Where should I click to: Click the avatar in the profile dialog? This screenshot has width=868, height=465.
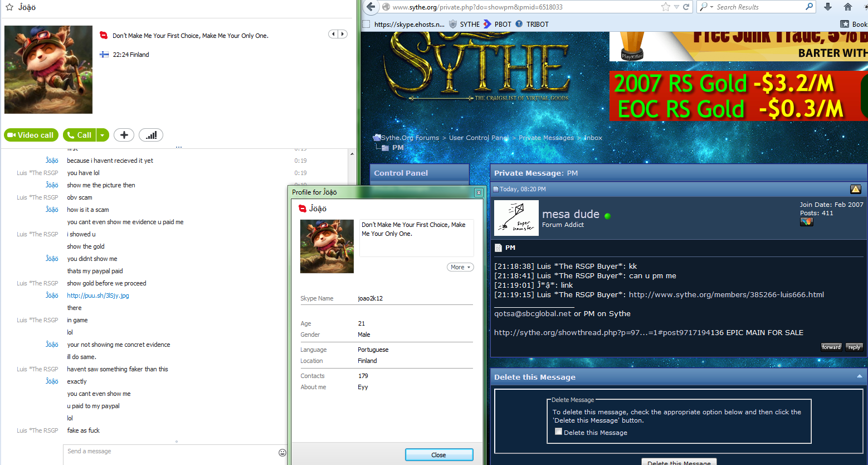[327, 246]
